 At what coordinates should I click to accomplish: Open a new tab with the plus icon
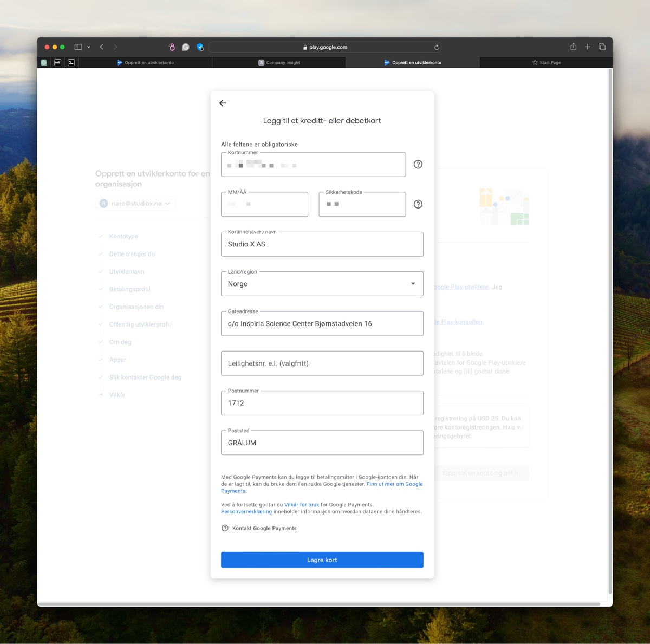tap(587, 47)
